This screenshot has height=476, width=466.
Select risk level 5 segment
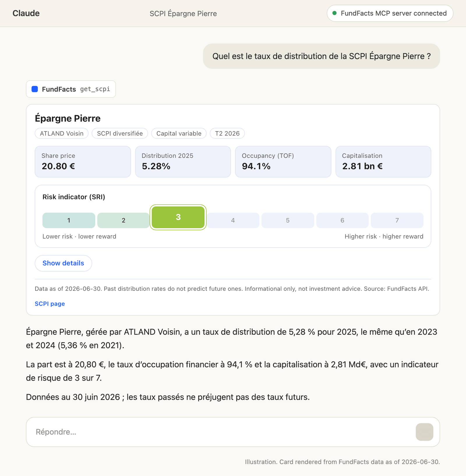click(288, 220)
